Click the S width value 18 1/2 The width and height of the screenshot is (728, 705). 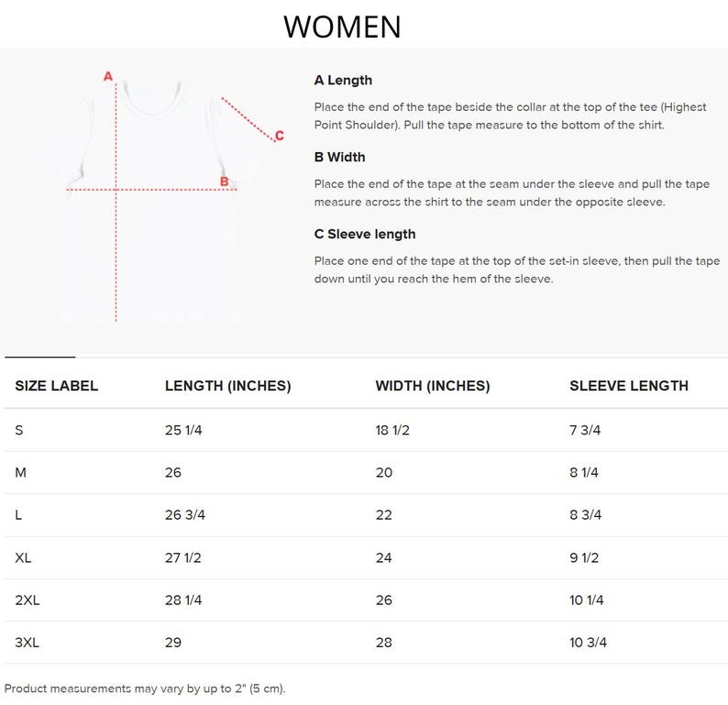pos(392,430)
